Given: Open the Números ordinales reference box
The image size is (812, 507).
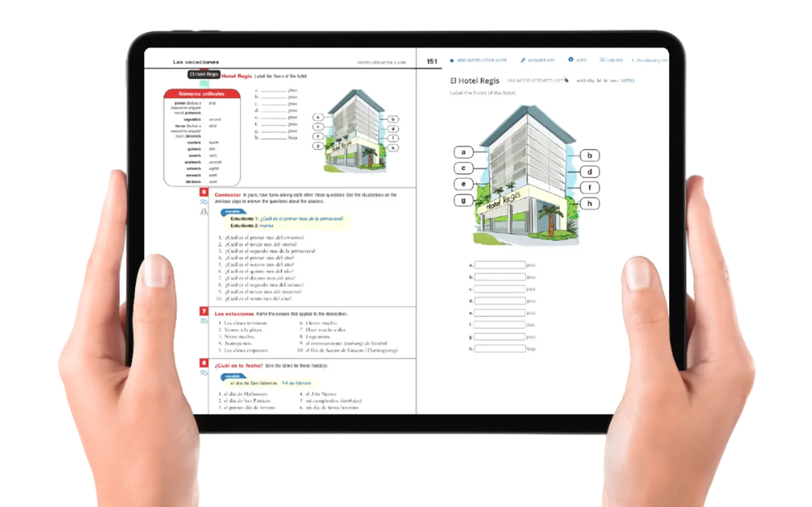Looking at the screenshot, I should point(202,95).
